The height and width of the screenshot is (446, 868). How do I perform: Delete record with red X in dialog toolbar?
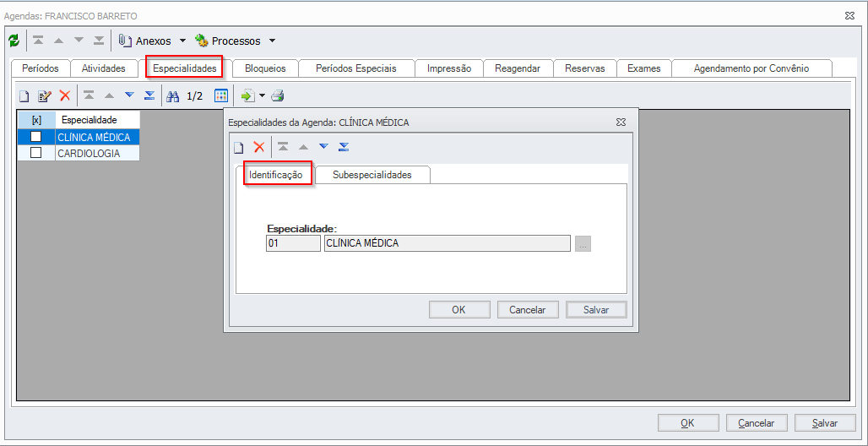(x=258, y=147)
